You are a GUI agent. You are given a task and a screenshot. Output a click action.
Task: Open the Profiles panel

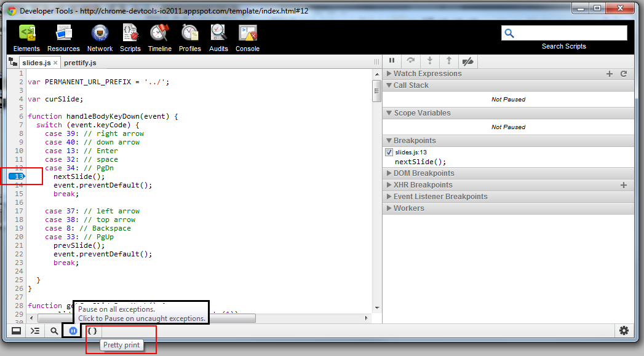point(189,38)
